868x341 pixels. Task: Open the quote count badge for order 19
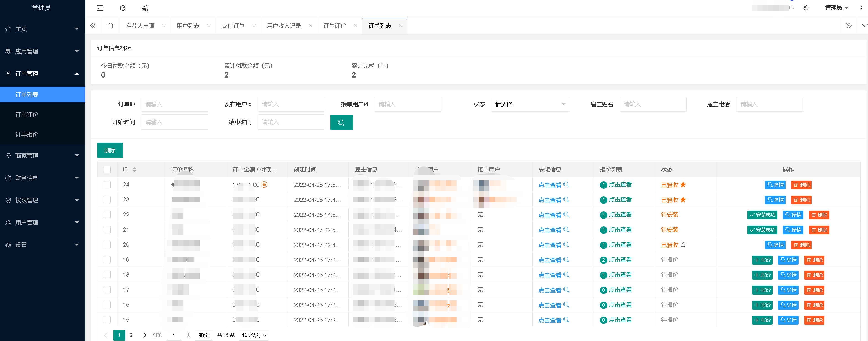pos(604,260)
